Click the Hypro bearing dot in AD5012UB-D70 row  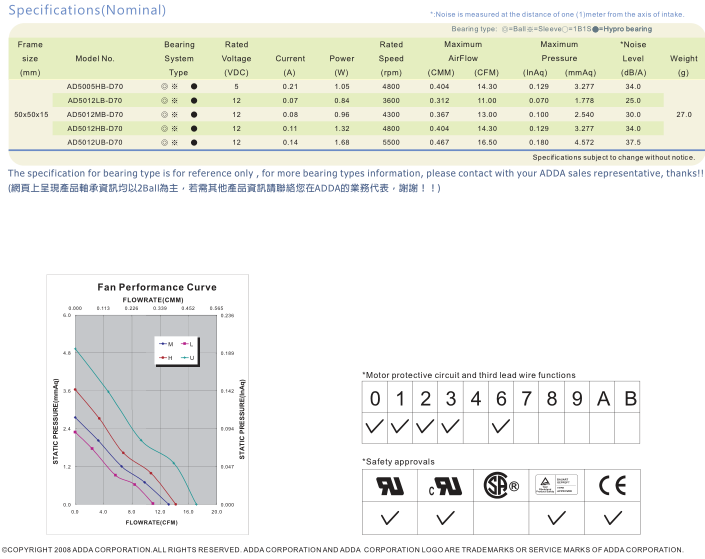[x=194, y=143]
